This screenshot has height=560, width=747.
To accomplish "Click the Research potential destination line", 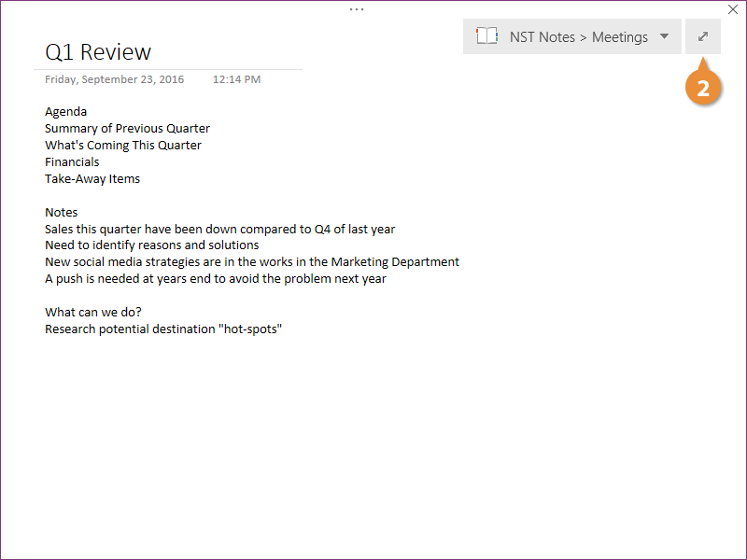I will tap(163, 329).
